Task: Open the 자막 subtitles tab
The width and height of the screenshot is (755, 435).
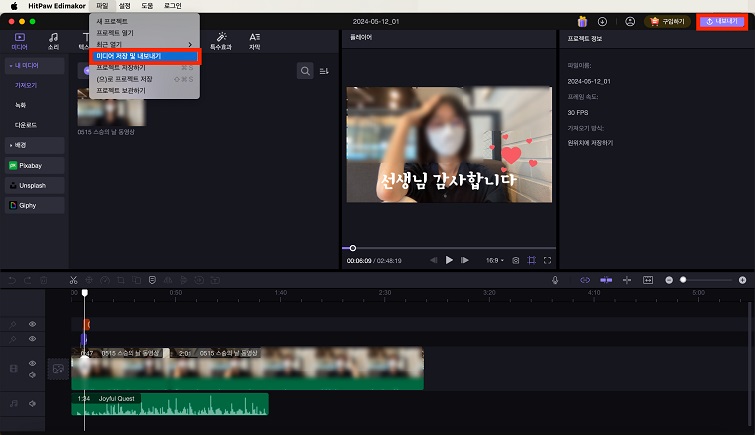Action: (254, 40)
